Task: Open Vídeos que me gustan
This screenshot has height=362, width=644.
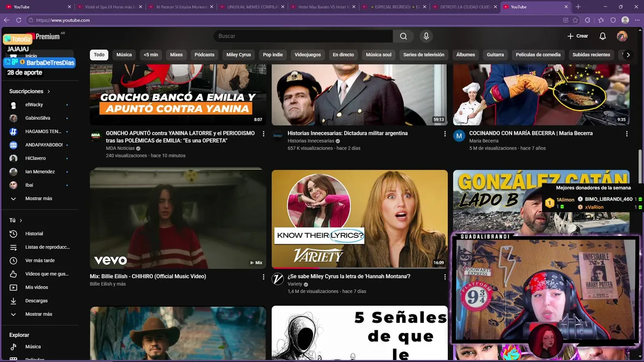Action: coord(39,274)
